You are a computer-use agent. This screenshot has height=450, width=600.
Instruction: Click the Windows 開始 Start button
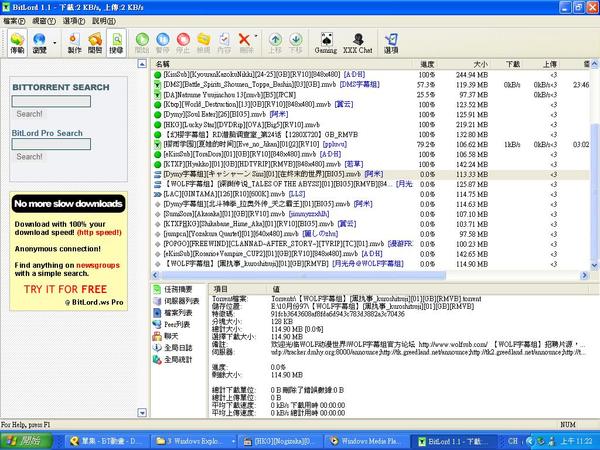pyautogui.click(x=26, y=441)
